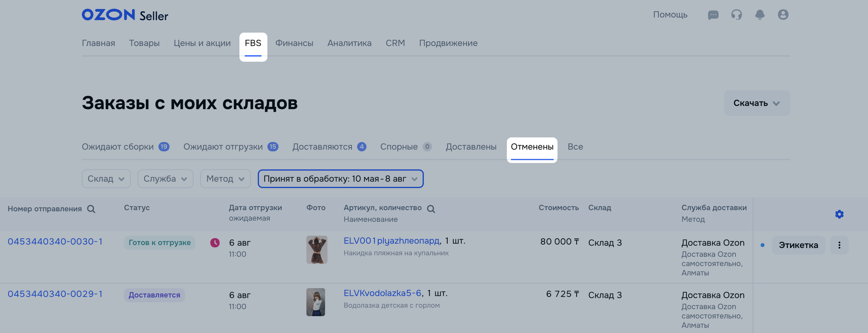Switch to Спорные tab
This screenshot has width=868, height=333.
pos(406,147)
